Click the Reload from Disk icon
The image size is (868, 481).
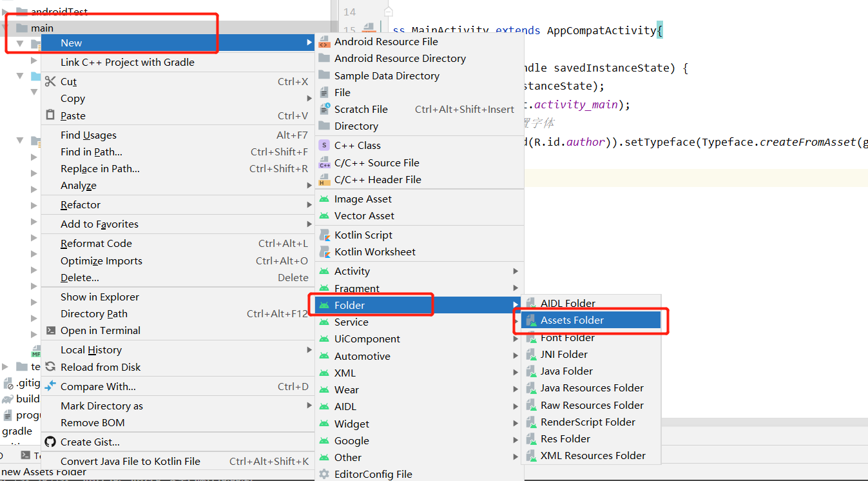(x=50, y=367)
